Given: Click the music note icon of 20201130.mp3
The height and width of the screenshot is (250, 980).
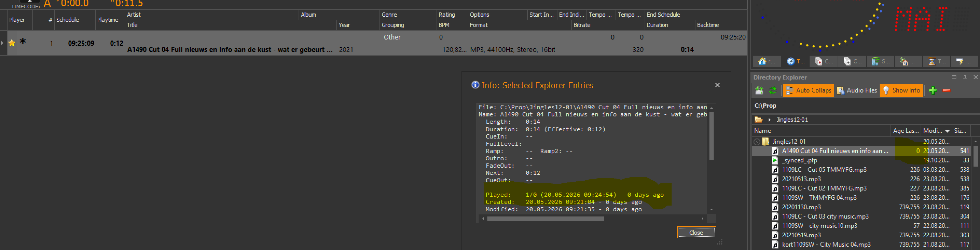Looking at the screenshot, I should pos(775,207).
